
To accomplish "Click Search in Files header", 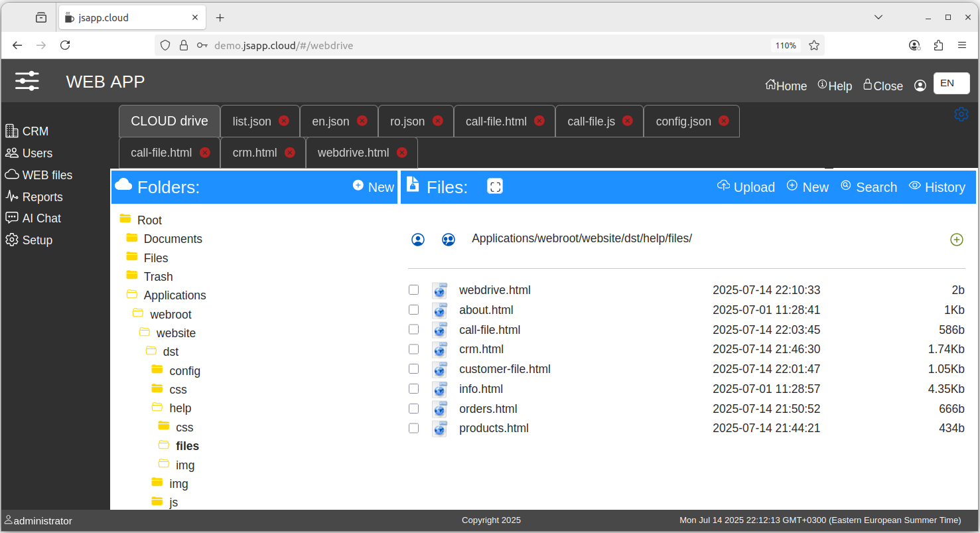I will (x=869, y=187).
